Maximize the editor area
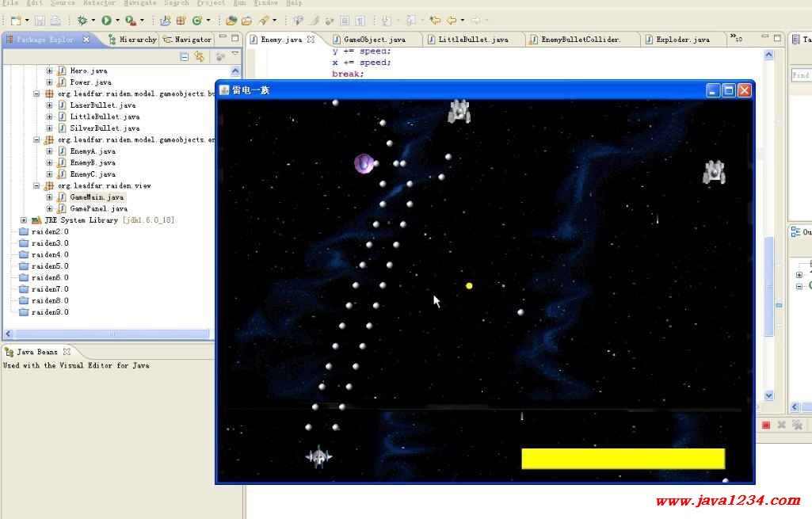Image resolution: width=812 pixels, height=519 pixels. [x=777, y=38]
